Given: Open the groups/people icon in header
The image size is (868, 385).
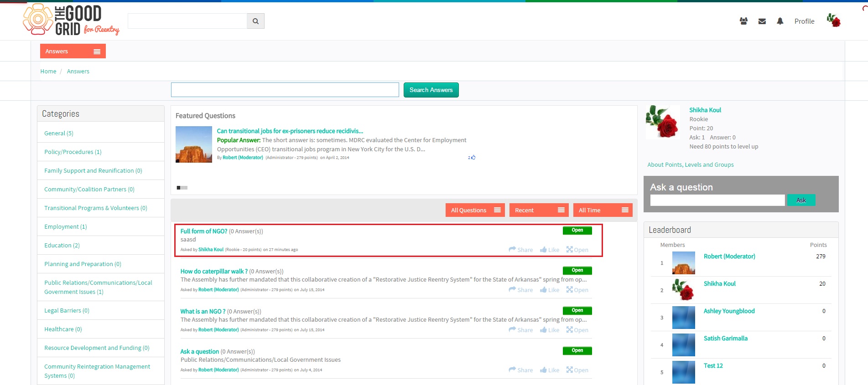Looking at the screenshot, I should click(x=743, y=21).
